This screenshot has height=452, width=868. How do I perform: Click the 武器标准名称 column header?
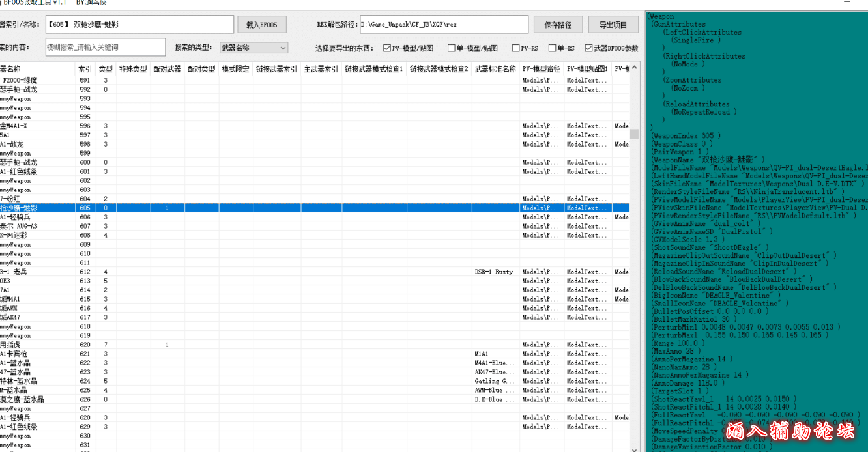(495, 69)
